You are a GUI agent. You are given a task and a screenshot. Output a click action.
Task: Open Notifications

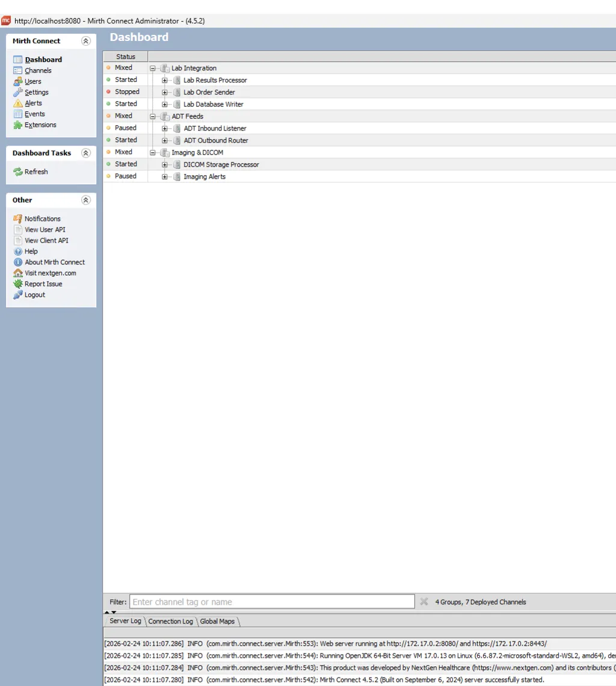(43, 218)
